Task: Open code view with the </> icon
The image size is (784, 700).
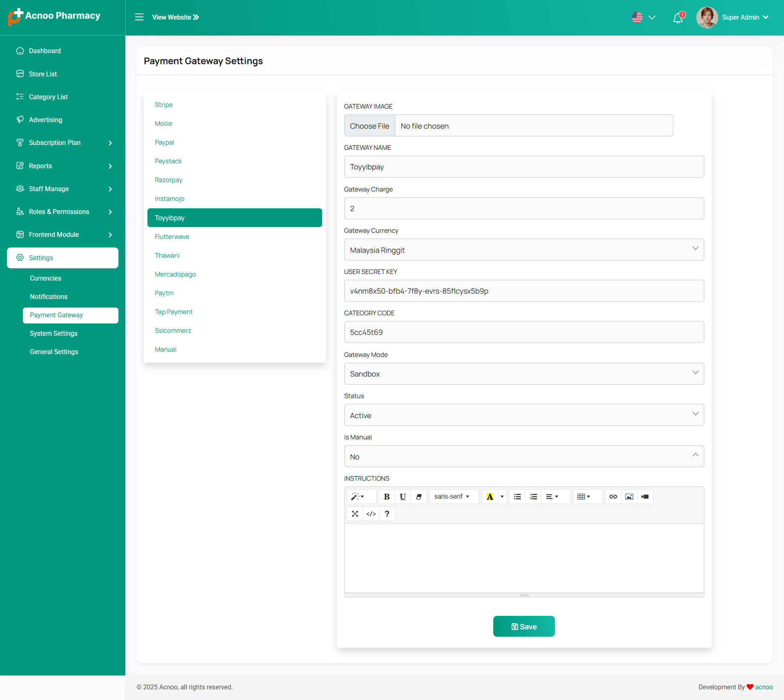Action: point(371,514)
